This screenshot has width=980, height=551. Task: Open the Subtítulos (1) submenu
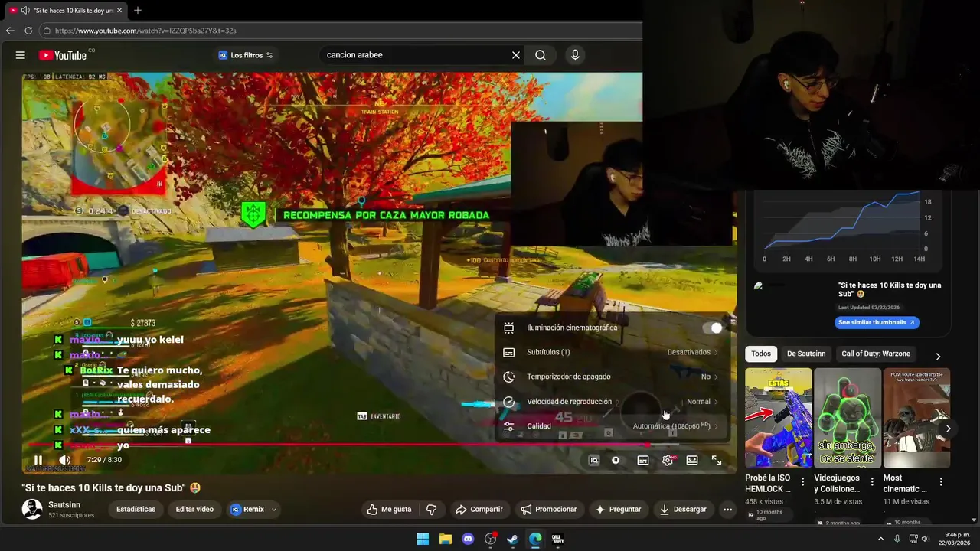click(x=610, y=352)
